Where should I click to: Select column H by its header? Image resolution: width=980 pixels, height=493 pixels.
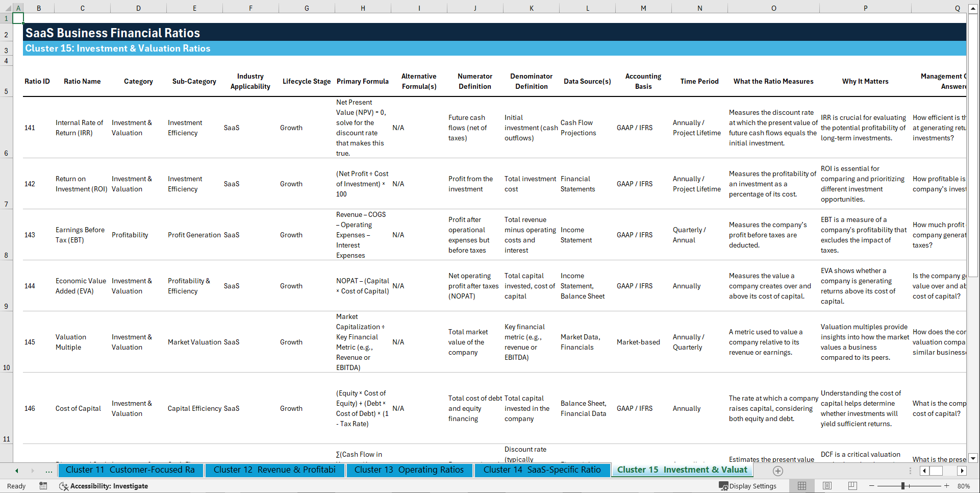click(x=363, y=8)
